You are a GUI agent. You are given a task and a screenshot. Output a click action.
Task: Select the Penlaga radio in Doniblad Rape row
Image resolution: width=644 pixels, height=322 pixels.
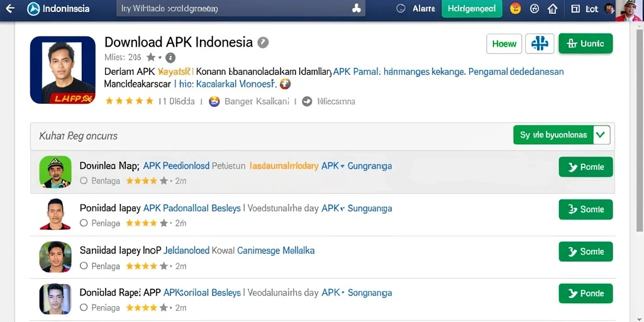coord(84,307)
